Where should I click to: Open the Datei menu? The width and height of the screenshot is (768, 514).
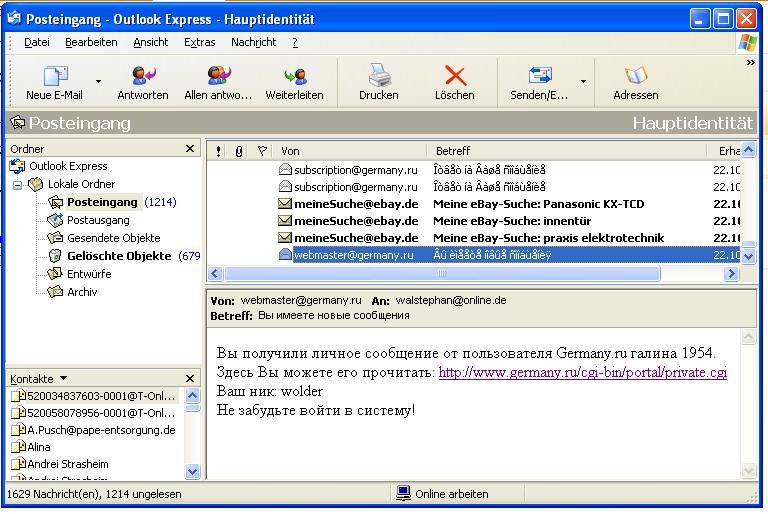[x=37, y=43]
